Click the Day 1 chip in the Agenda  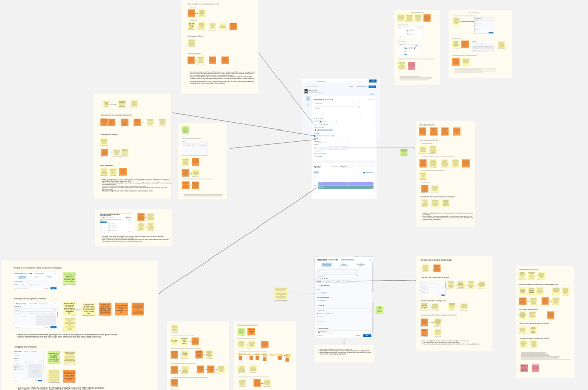pyautogui.click(x=316, y=172)
